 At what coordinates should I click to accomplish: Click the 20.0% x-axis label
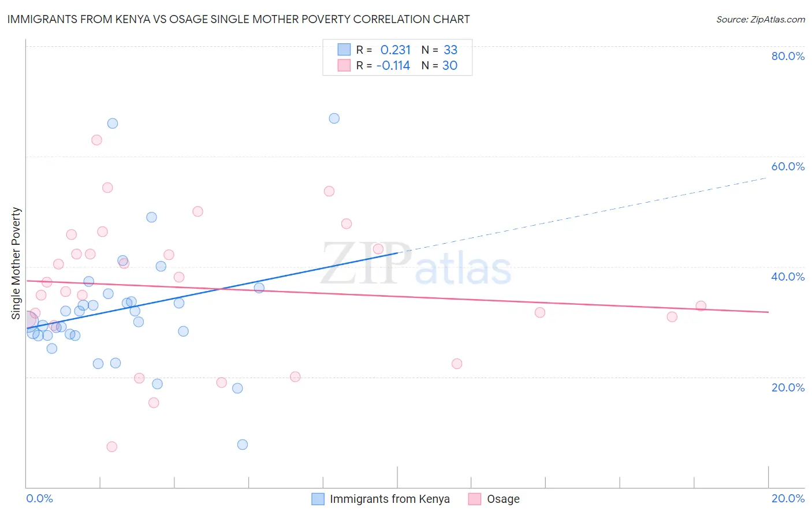(788, 498)
